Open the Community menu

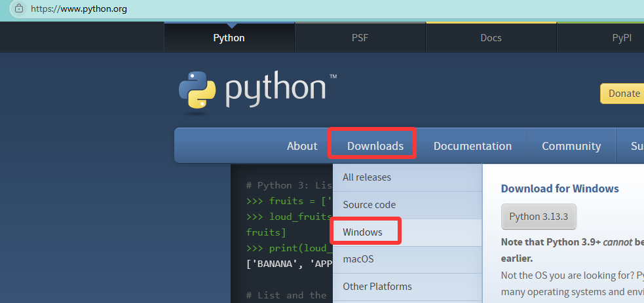(571, 146)
